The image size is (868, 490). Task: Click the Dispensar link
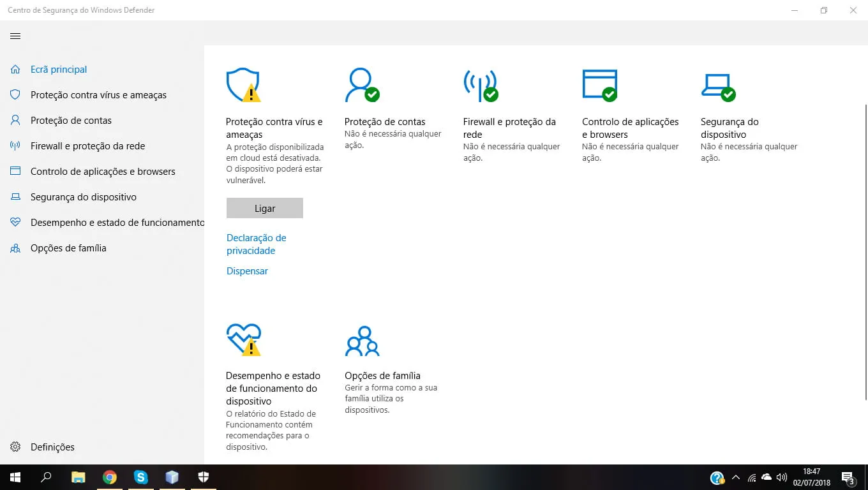click(247, 271)
